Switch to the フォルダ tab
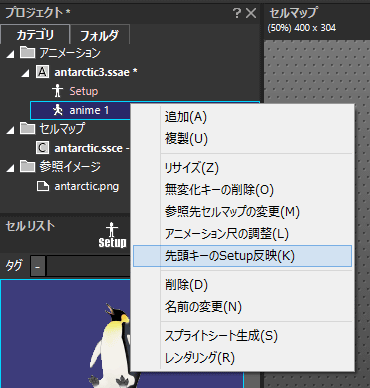370x388 pixels. pyautogui.click(x=99, y=35)
